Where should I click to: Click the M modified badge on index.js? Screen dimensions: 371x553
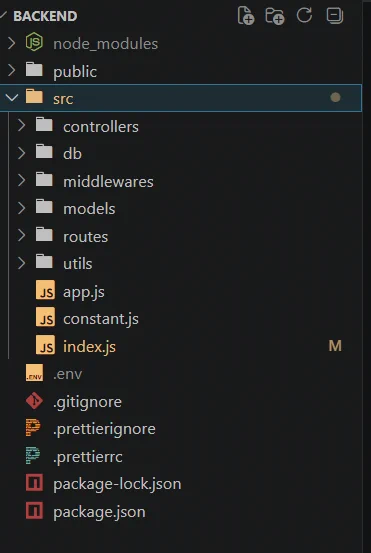(x=335, y=346)
